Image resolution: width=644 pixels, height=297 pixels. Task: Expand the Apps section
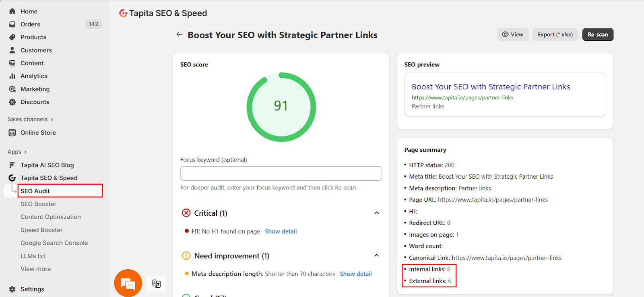(x=17, y=152)
